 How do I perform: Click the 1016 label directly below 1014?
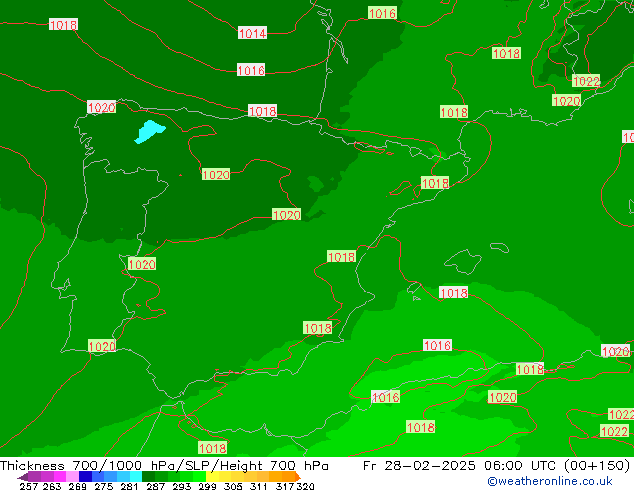(x=251, y=70)
